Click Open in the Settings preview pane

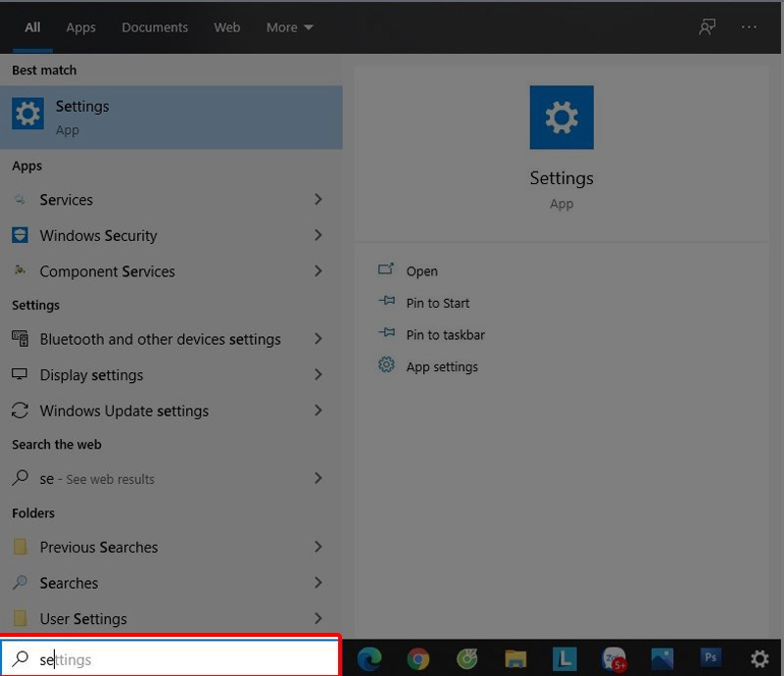[421, 271]
